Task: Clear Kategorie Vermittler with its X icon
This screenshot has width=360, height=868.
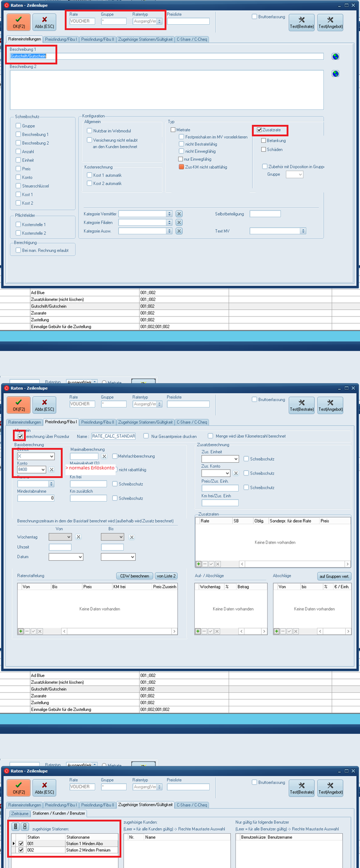Action: pos(179,214)
